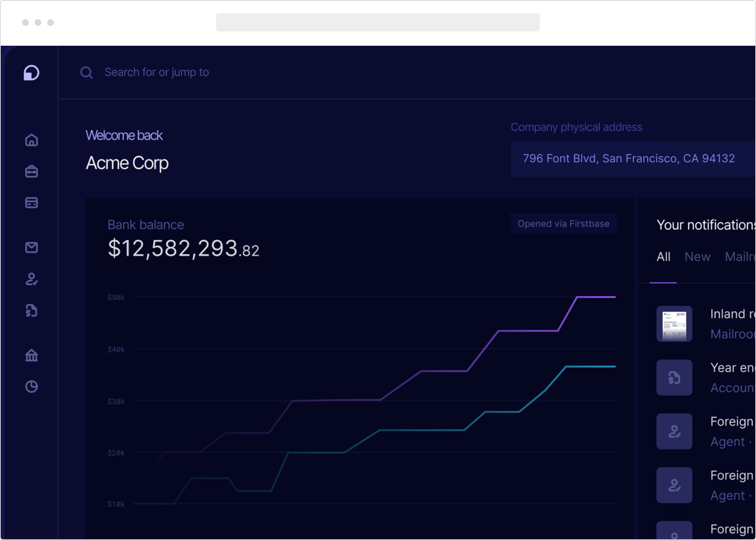Open the tax document icon in sidebar
This screenshot has height=540, width=756.
pyautogui.click(x=32, y=311)
